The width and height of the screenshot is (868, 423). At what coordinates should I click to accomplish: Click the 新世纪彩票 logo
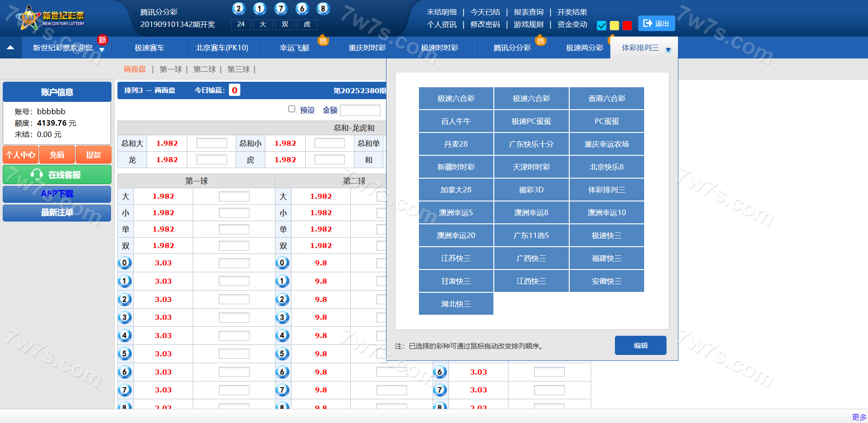(50, 18)
